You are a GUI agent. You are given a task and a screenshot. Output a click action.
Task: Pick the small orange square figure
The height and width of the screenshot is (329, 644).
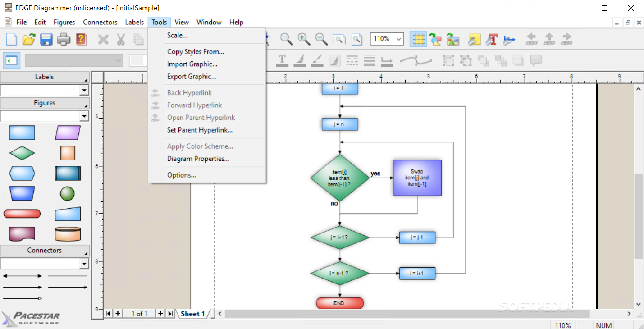click(x=68, y=153)
